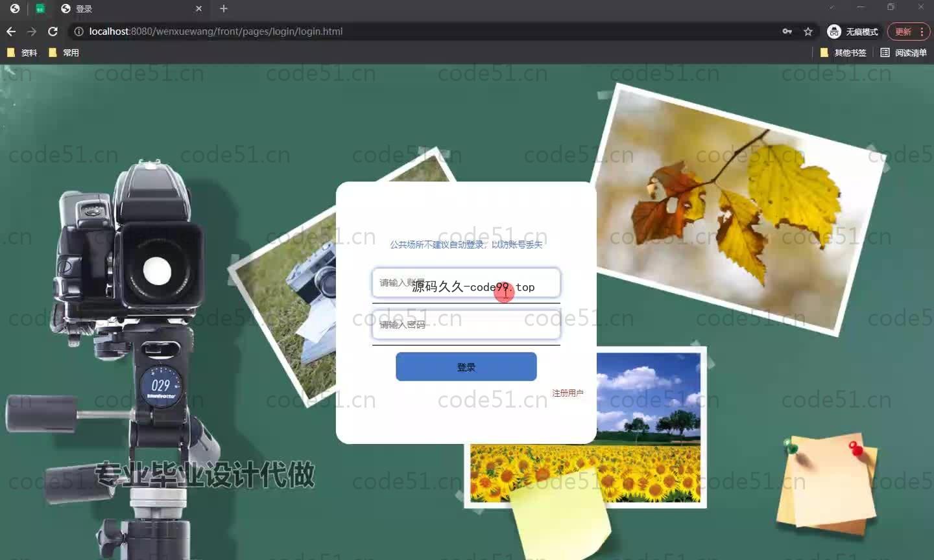Open the 常用 bookmark folder
The height and width of the screenshot is (560, 934).
coord(64,52)
